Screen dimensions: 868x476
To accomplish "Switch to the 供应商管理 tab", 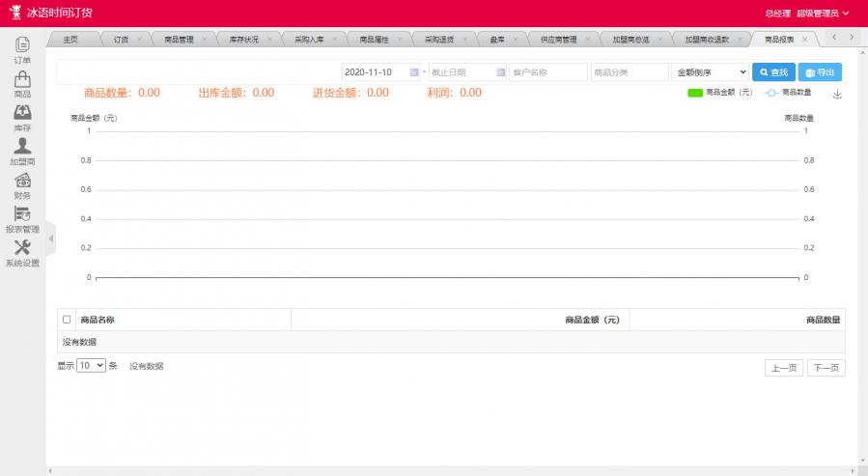I will point(558,40).
